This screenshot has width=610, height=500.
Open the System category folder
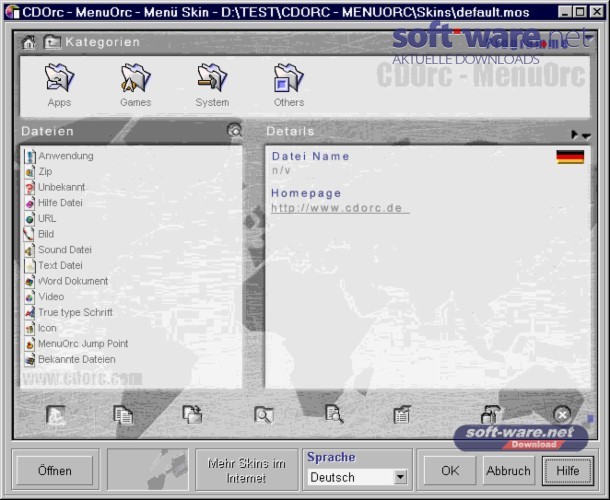(x=212, y=85)
